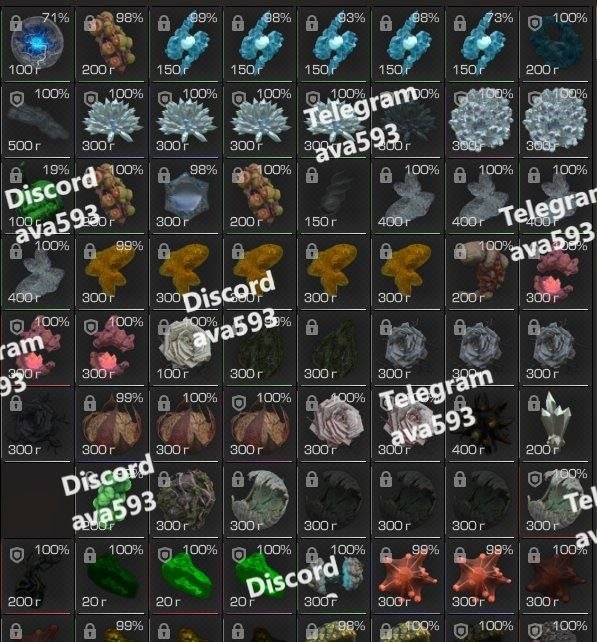Select the brown bulb artifact marked 99%
Image resolution: width=597 pixels, height=642 pixels.
pos(111,425)
